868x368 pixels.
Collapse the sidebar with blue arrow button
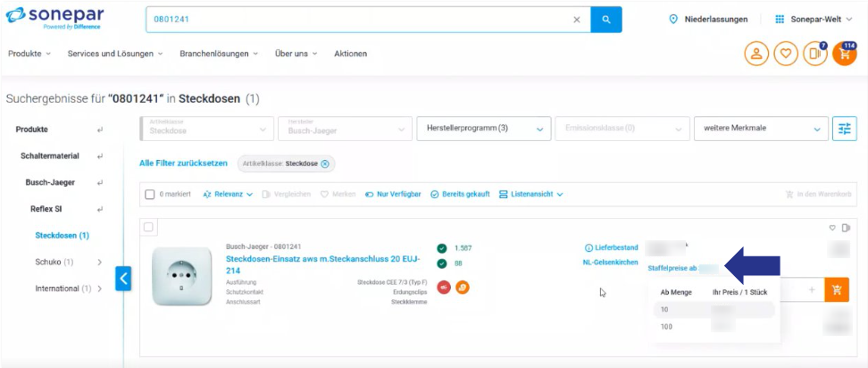[123, 279]
